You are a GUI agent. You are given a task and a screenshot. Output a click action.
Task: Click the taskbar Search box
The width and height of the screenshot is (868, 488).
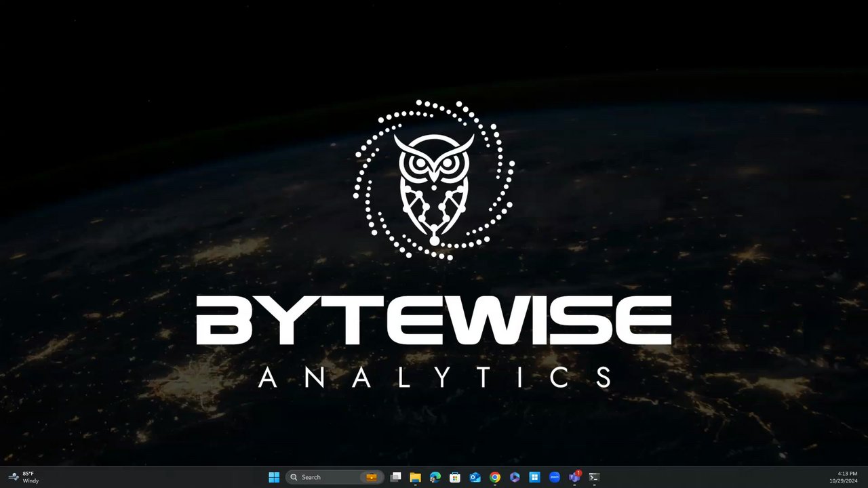tap(334, 477)
